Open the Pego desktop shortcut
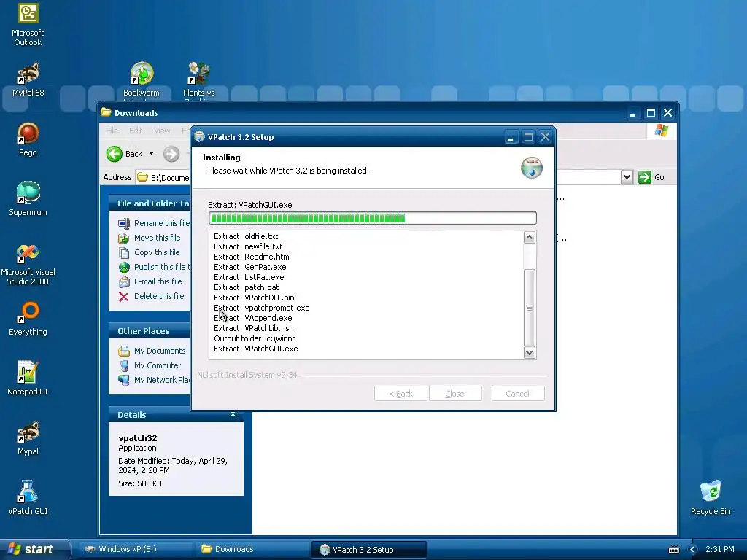Screen dimensions: 747x560 point(28,139)
